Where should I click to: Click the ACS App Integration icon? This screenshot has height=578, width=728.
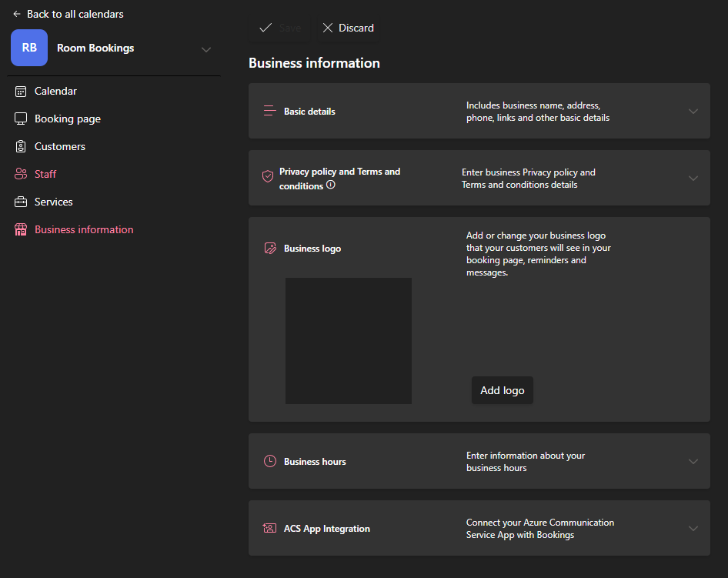(269, 529)
